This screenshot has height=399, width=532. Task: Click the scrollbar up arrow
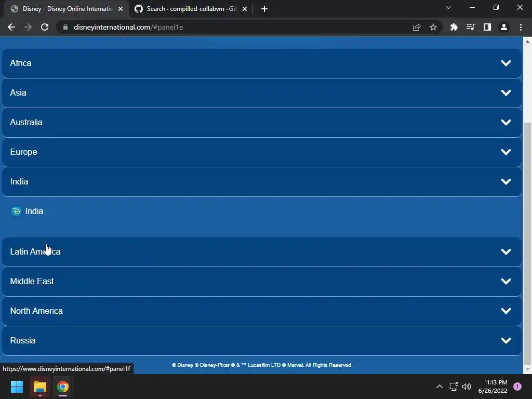527,42
